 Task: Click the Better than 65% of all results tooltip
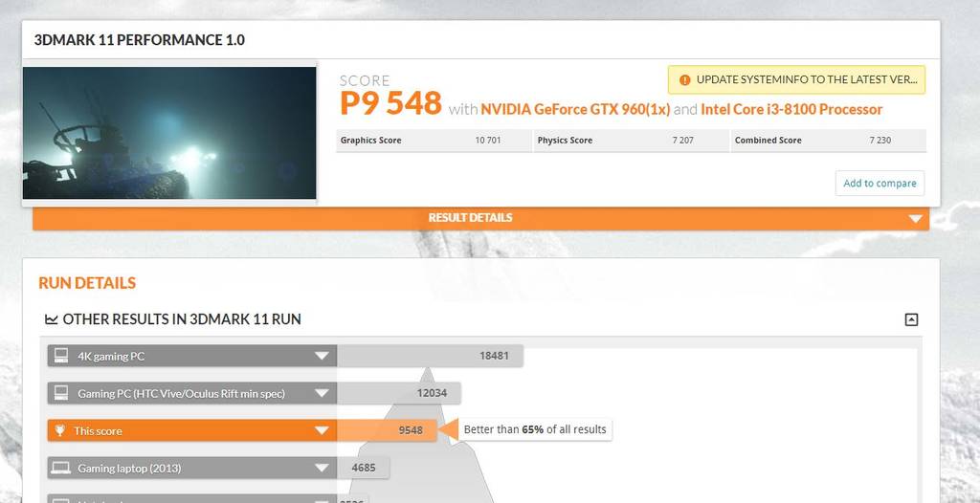point(535,429)
